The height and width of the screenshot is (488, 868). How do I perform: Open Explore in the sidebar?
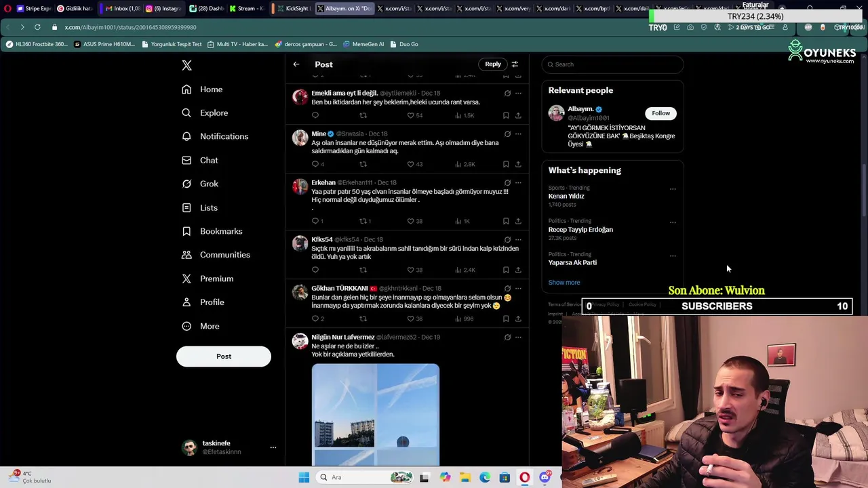click(x=205, y=113)
